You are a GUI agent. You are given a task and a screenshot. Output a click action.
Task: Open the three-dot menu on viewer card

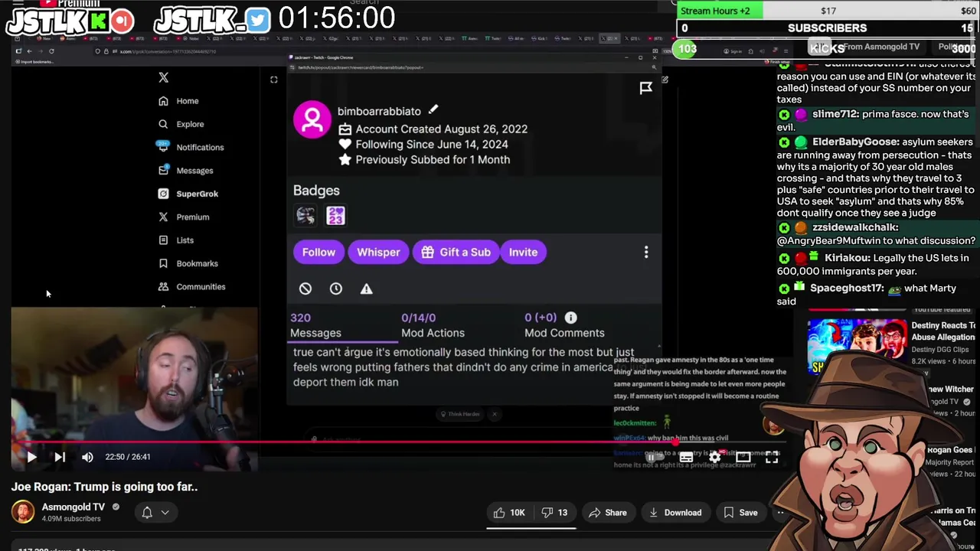(645, 252)
